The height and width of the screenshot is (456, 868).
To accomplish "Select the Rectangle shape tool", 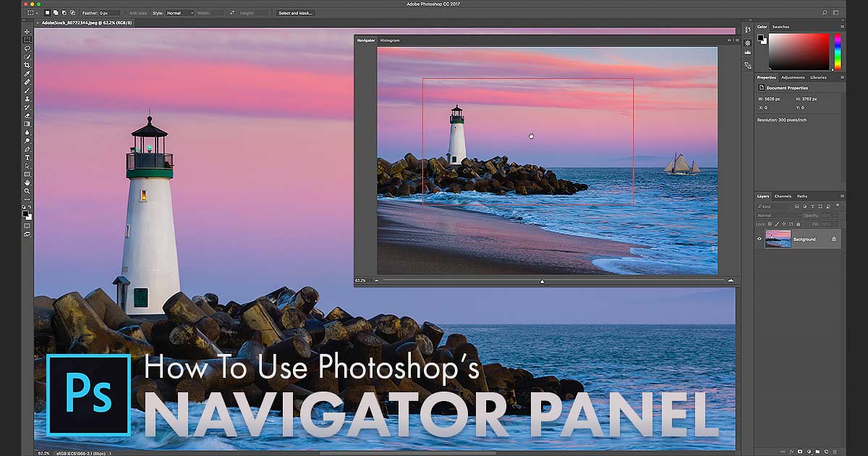I will coord(27,174).
